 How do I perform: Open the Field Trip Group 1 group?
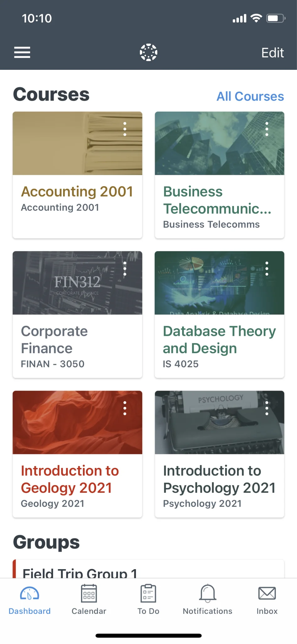[x=148, y=570]
